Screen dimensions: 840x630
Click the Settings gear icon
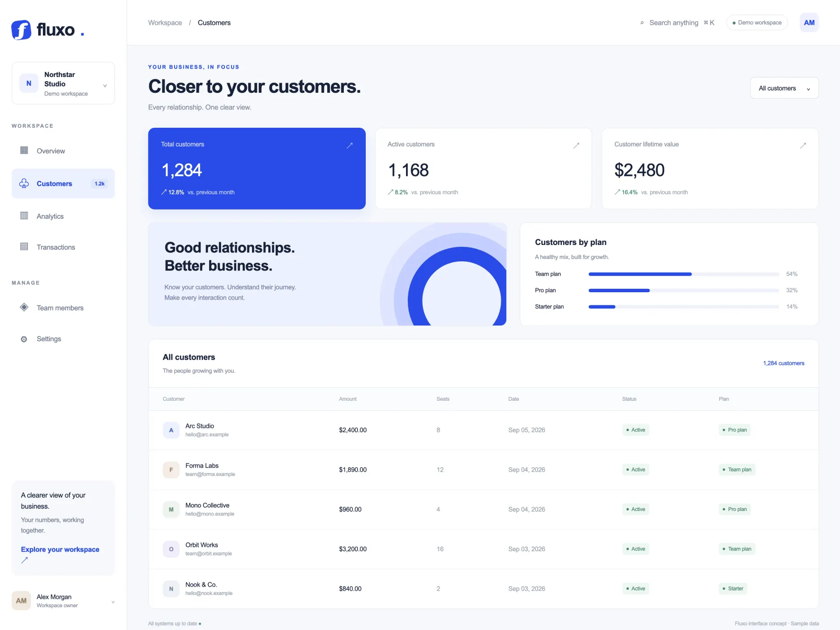pos(24,339)
